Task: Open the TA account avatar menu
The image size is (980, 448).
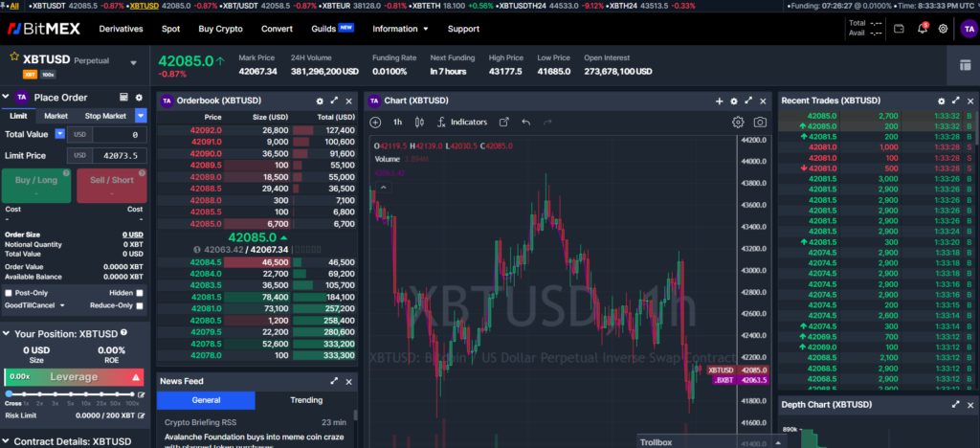Action: (968, 29)
